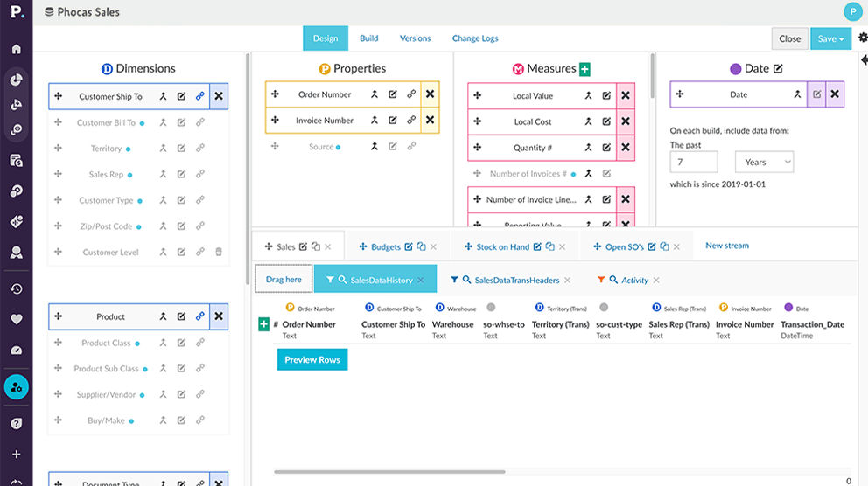Open the Change Logs tab
Viewport: 868px width, 486px height.
(475, 38)
